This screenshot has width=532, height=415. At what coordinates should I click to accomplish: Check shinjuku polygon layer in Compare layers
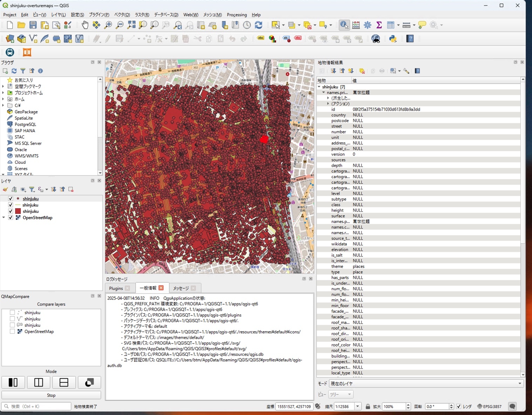[x=12, y=325]
